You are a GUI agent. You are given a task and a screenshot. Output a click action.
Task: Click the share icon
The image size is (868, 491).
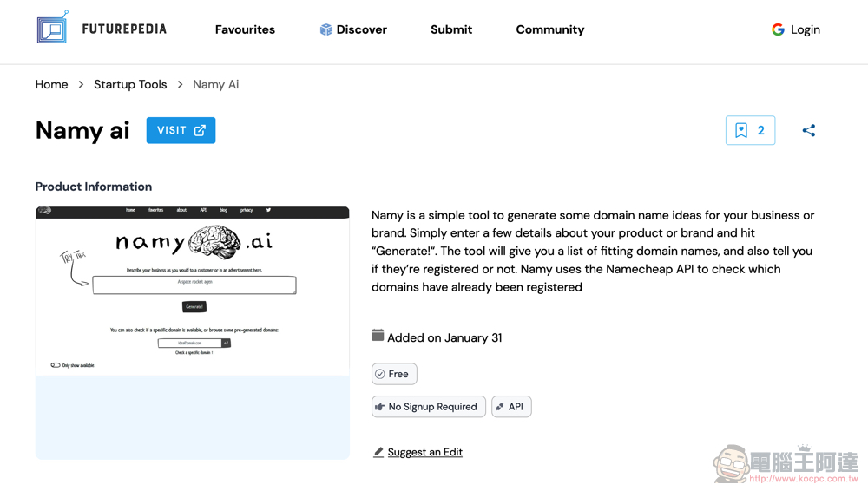coord(809,131)
